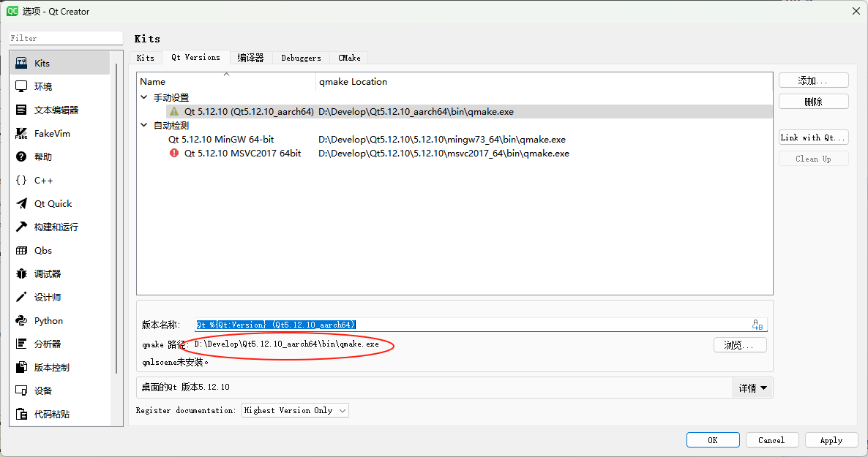The height and width of the screenshot is (457, 868).
Task: Click the 浏览... browse button
Action: tap(740, 344)
